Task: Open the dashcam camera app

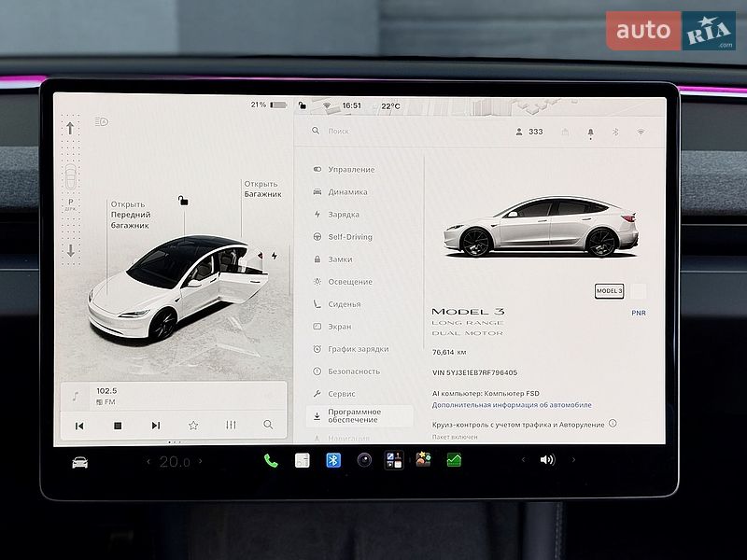Action: [x=364, y=460]
